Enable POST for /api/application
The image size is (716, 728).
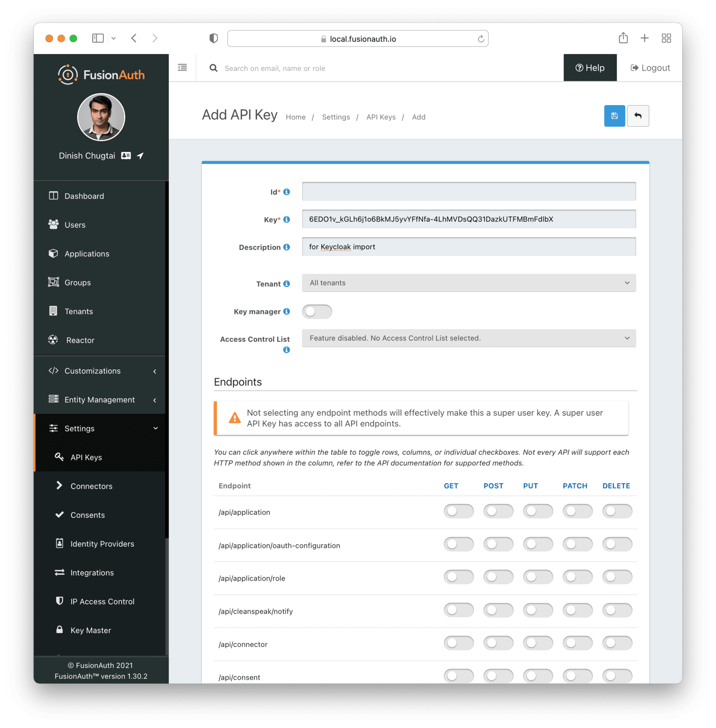pyautogui.click(x=498, y=511)
